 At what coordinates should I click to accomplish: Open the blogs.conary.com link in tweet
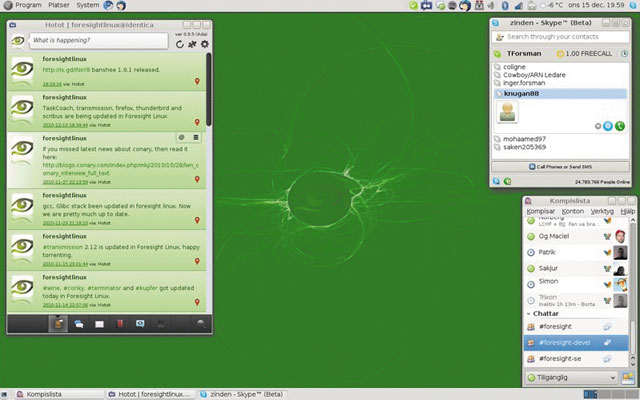pos(120,169)
